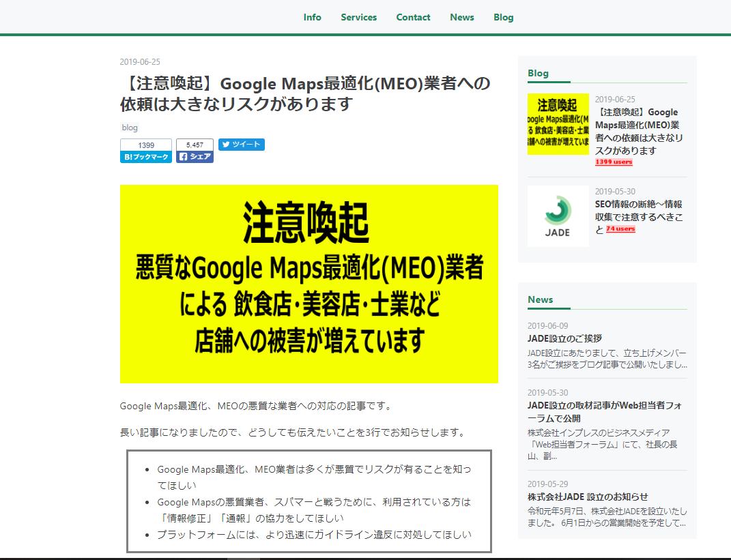The height and width of the screenshot is (560, 731).
Task: Open sidebar blog post 【注意喚起】Google Maps最適化
Action: pyautogui.click(x=639, y=132)
